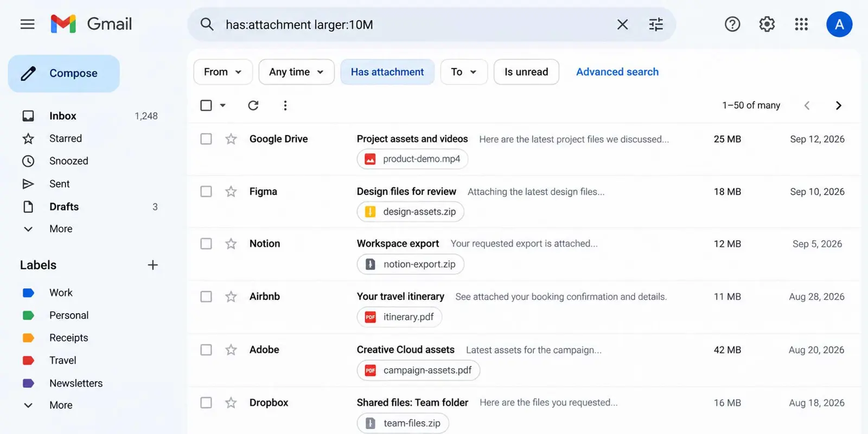Go to the newer results page

pyautogui.click(x=807, y=105)
